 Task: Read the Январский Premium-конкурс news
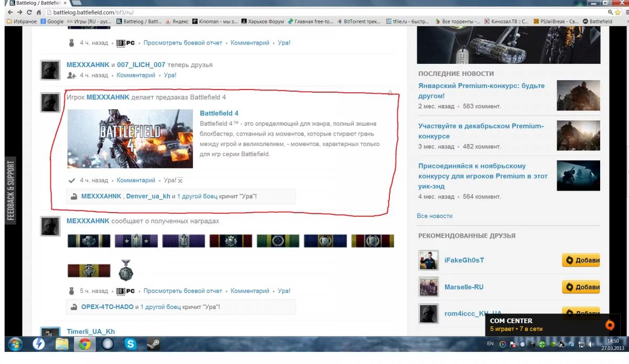click(481, 91)
